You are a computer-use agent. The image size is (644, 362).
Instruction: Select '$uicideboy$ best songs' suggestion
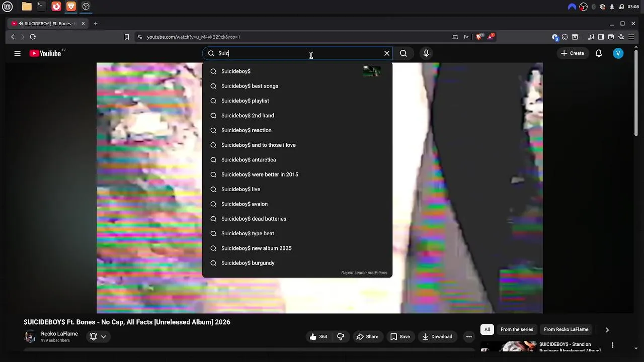[297, 86]
